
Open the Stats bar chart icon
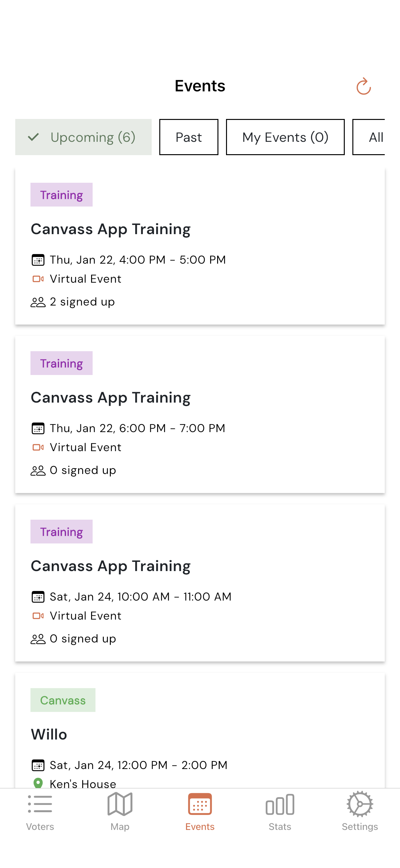pos(280,805)
